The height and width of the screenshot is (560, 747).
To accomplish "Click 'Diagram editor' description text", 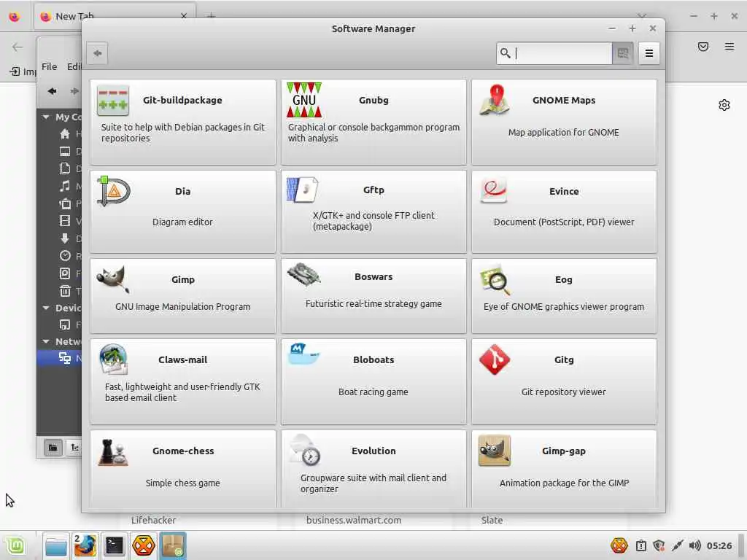I will pyautogui.click(x=182, y=222).
